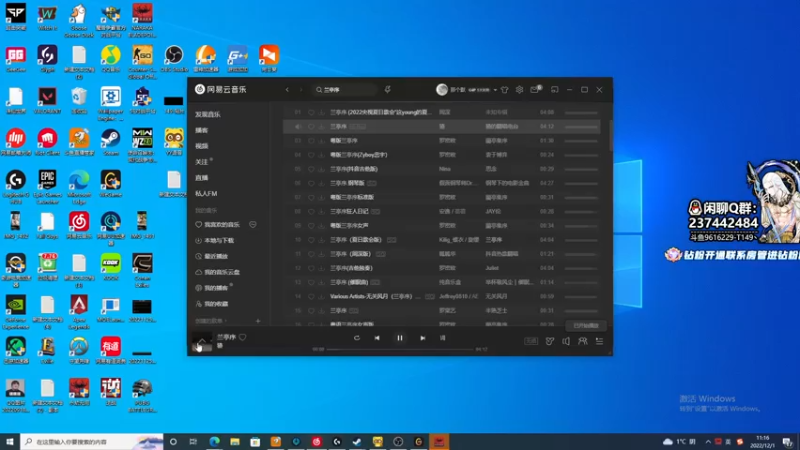Like song 01 with its heart icon
The width and height of the screenshot is (800, 450).
(x=311, y=112)
